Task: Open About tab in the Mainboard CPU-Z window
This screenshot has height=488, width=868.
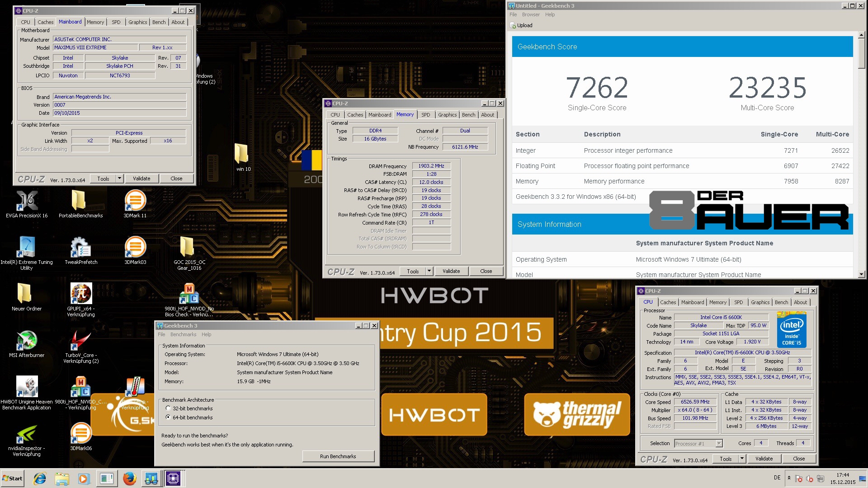Action: pos(178,22)
